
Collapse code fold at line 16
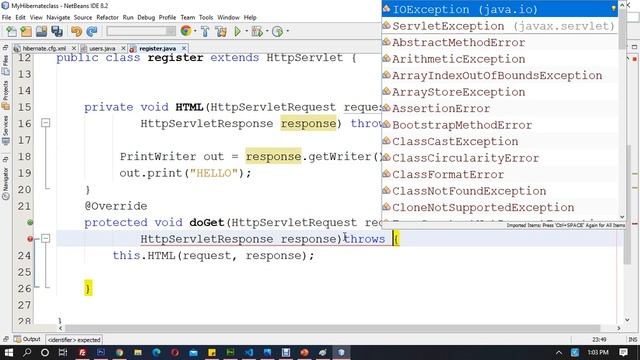pos(46,122)
